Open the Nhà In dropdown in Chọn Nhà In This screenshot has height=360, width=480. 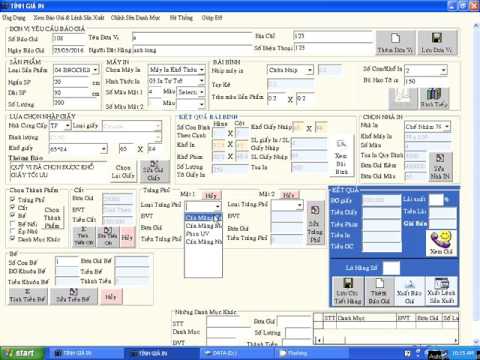tap(447, 126)
